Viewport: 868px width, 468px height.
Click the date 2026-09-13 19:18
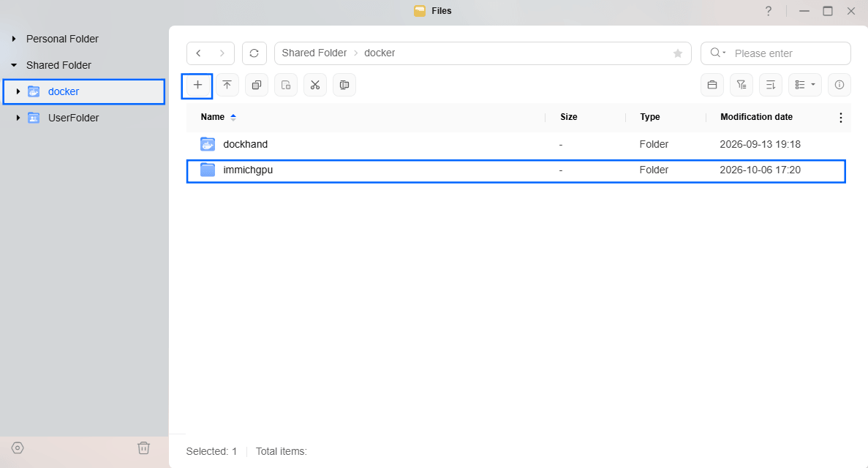760,145
